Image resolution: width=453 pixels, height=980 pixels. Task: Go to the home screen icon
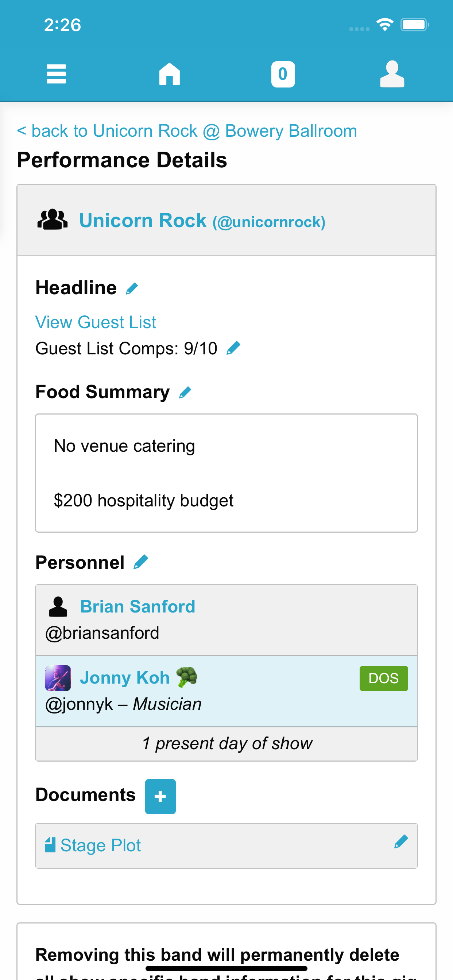pyautogui.click(x=169, y=74)
